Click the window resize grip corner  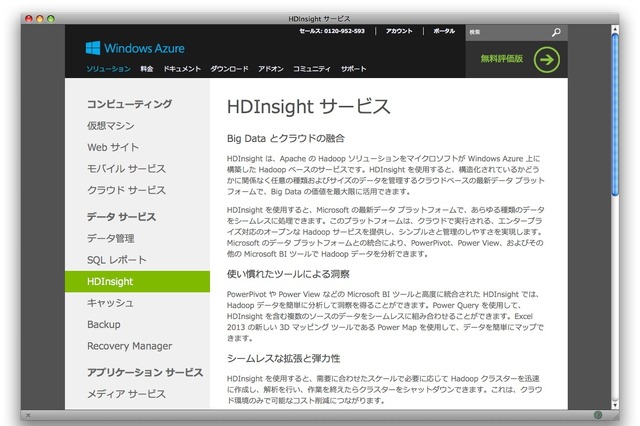coord(614,415)
